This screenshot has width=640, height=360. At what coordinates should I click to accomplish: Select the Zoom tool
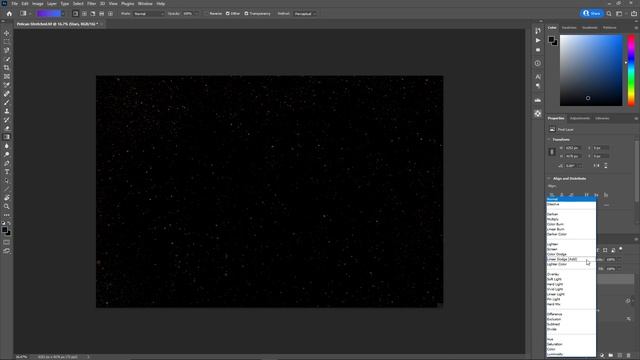click(x=7, y=207)
